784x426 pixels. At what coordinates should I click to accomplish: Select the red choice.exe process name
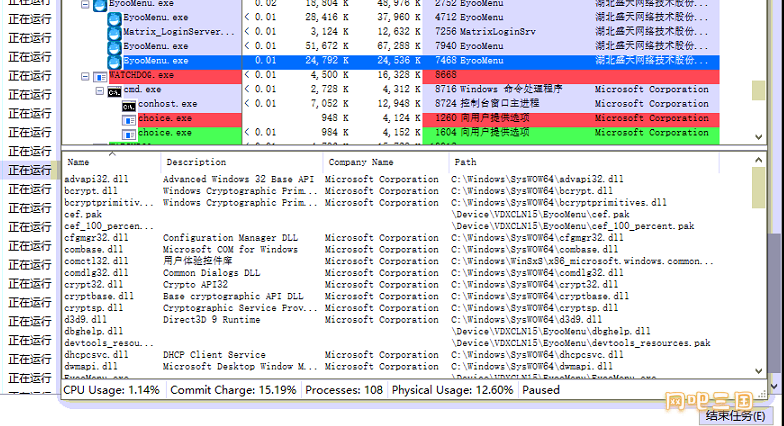165,118
